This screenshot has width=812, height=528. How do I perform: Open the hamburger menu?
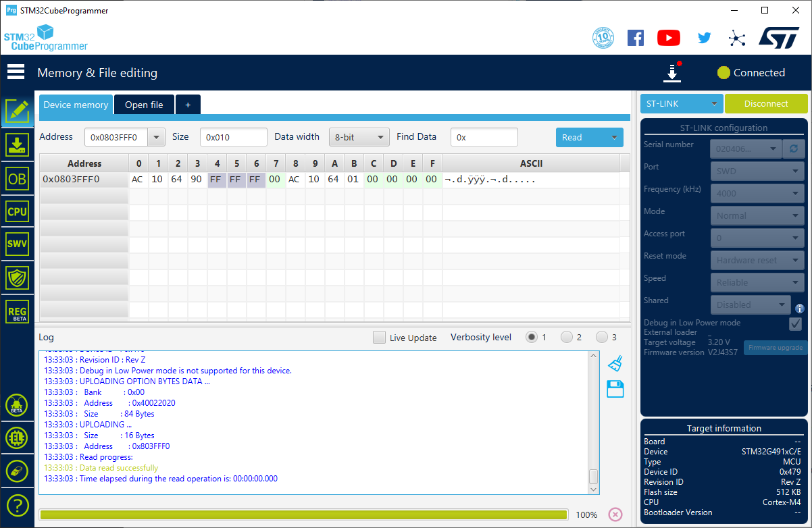click(x=16, y=71)
